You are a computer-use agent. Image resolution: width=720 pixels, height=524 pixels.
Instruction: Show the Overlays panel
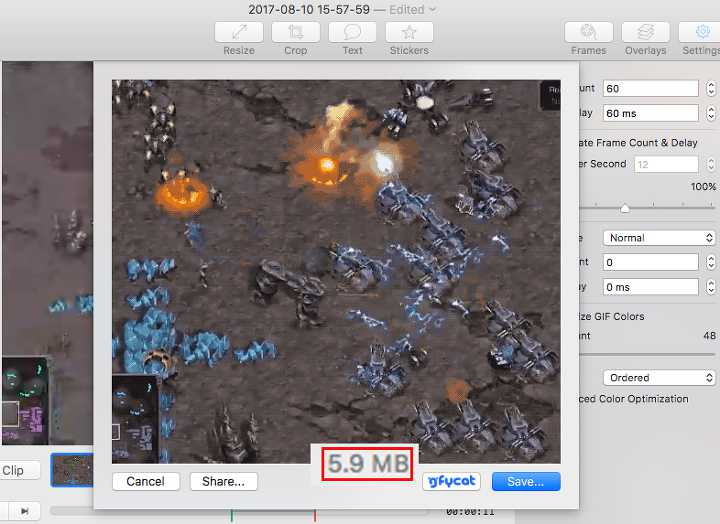(x=645, y=33)
